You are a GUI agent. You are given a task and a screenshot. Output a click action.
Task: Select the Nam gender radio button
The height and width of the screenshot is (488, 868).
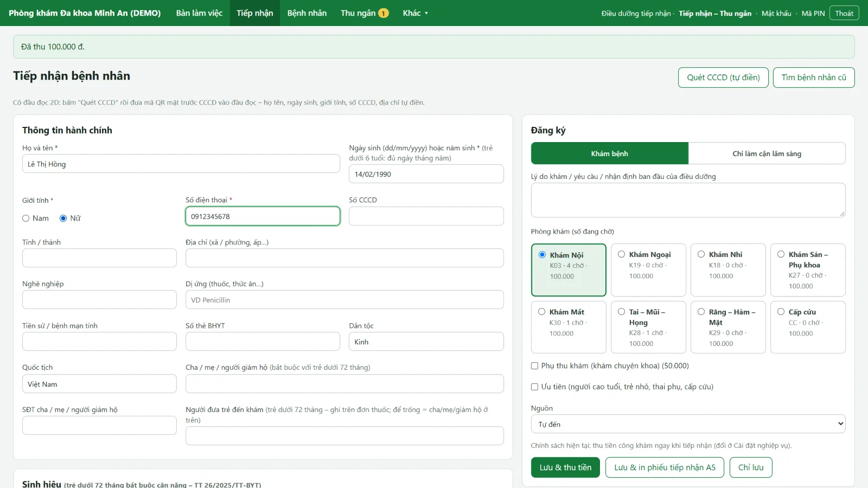pyautogui.click(x=25, y=218)
